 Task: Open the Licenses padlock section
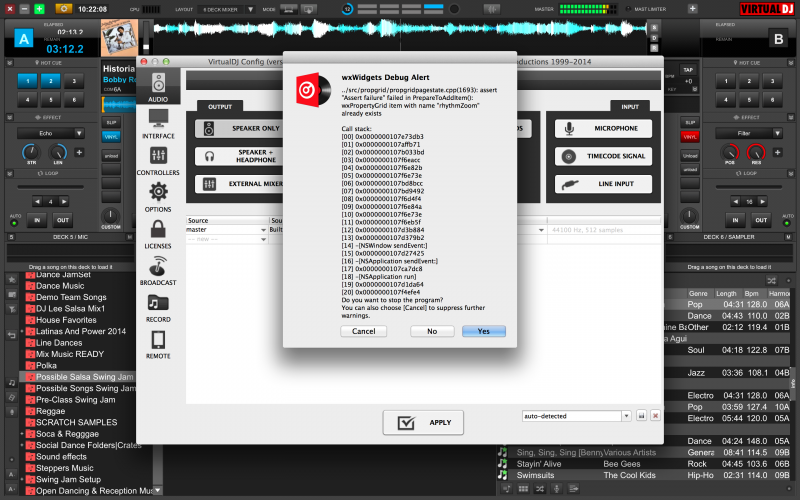pyautogui.click(x=158, y=234)
